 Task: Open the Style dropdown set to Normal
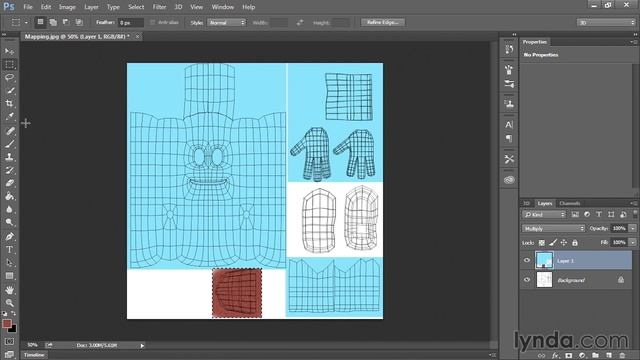227,23
